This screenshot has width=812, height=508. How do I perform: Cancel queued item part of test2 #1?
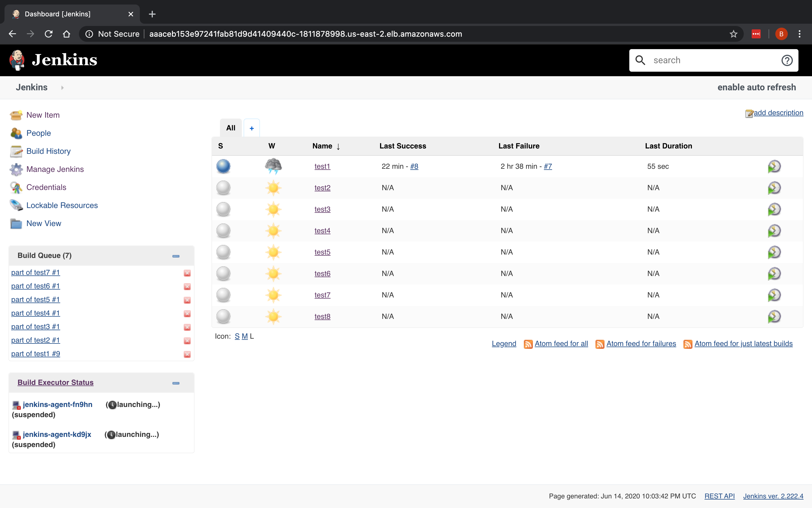point(187,341)
